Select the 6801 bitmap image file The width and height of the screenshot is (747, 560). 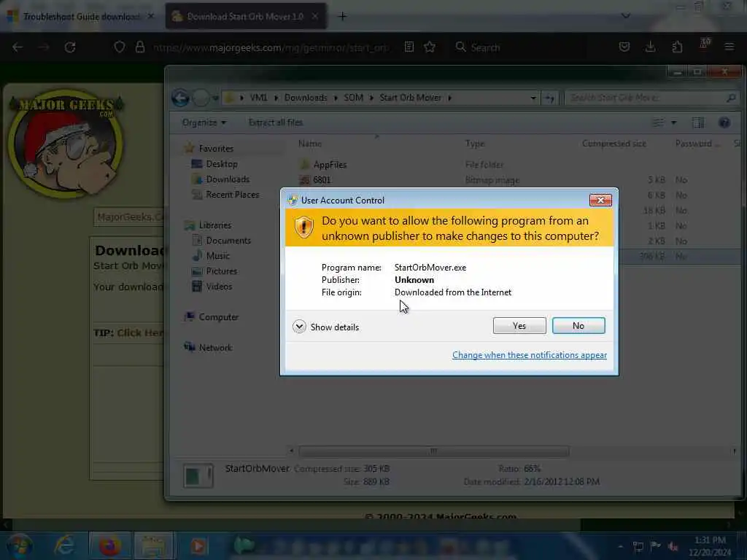click(514, 180)
